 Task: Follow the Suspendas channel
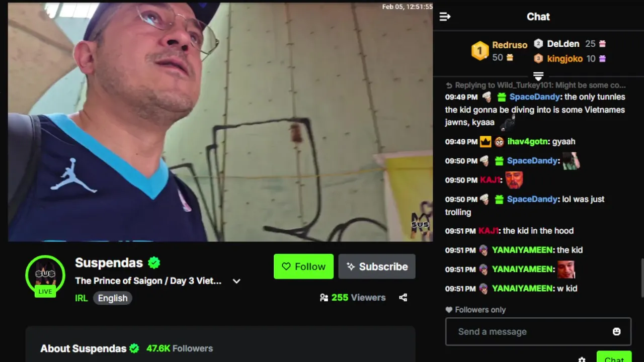(x=303, y=266)
